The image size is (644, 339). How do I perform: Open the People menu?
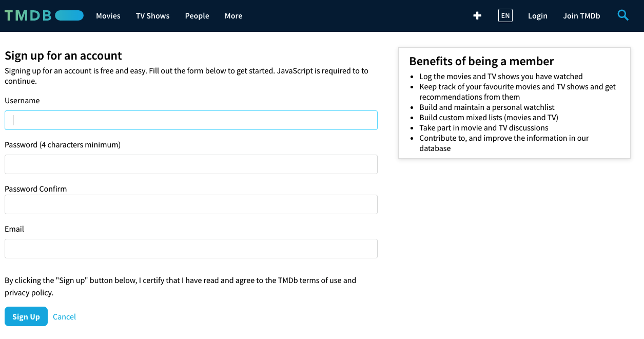click(197, 16)
